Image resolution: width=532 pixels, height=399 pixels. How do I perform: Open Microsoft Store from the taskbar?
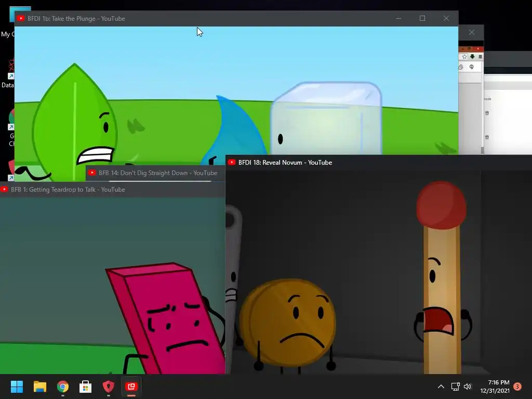pyautogui.click(x=86, y=387)
